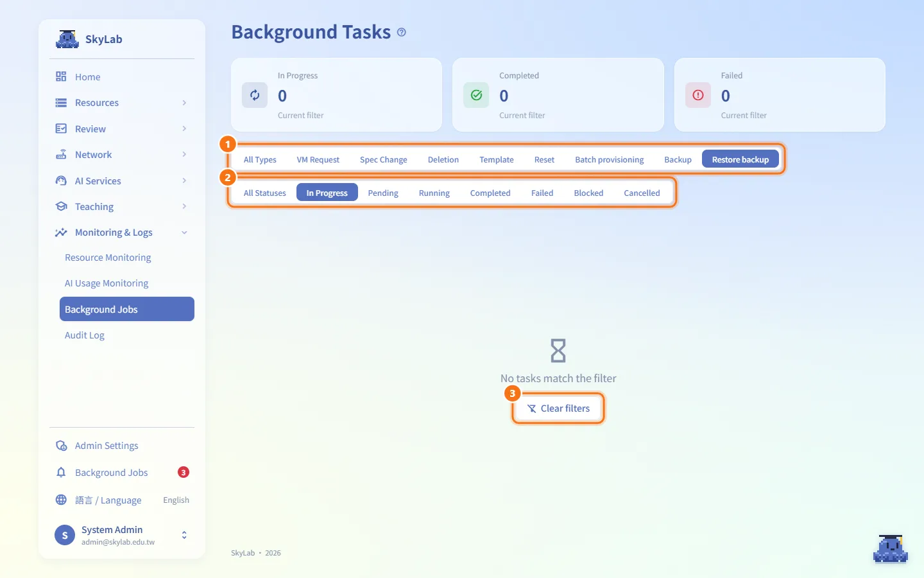Expand the Review submenu chevron
Viewport: 924px width, 578px height.
[184, 128]
